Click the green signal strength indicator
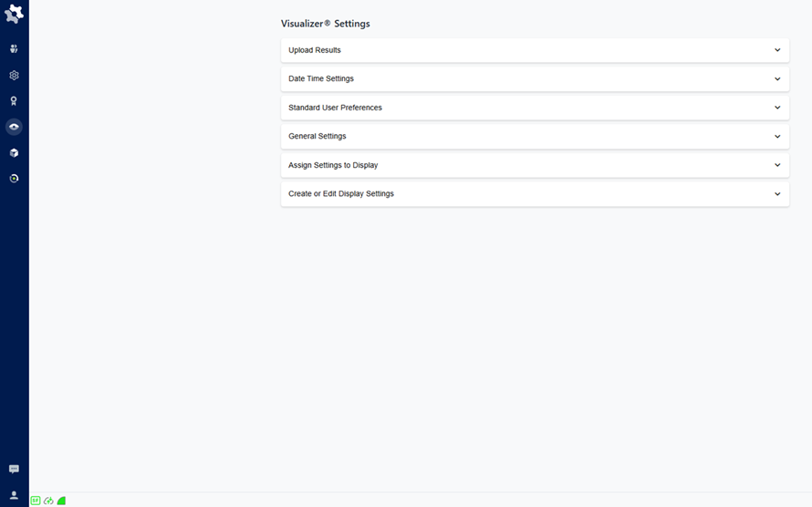The height and width of the screenshot is (507, 812). point(61,501)
